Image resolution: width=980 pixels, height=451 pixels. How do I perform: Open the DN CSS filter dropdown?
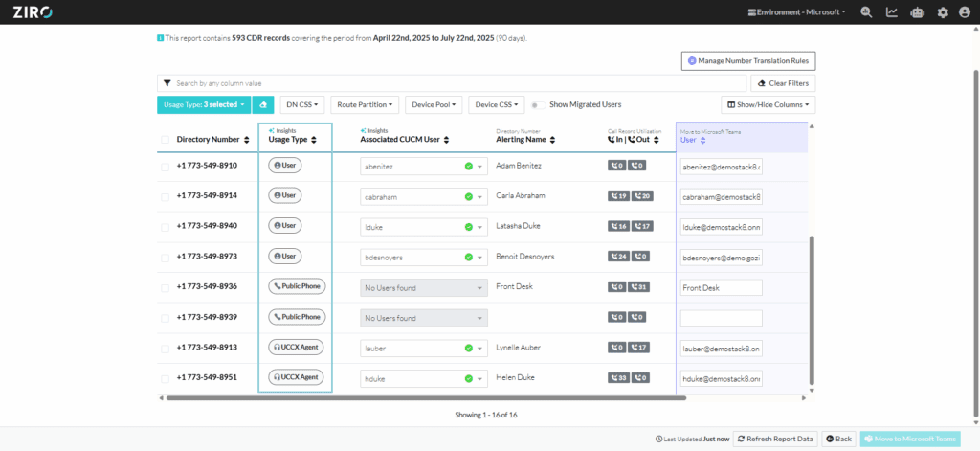click(302, 105)
